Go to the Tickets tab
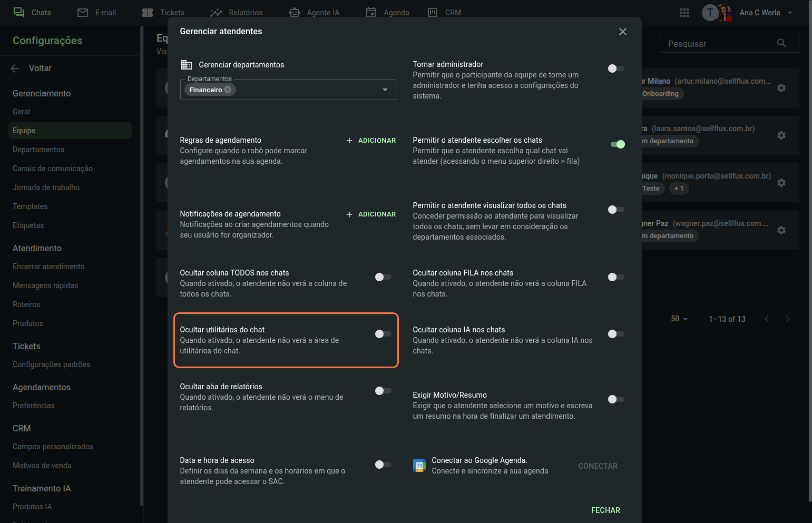Viewport: 812px width, 523px height. tap(164, 13)
